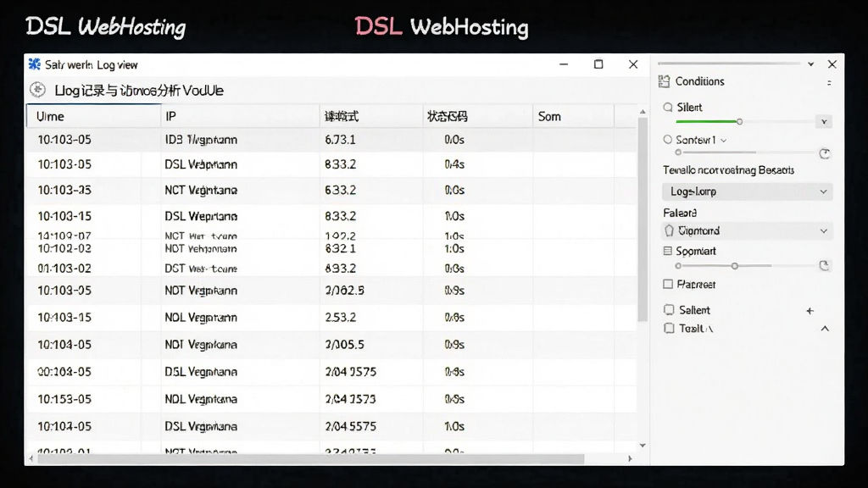Close the Log view window
868x488 pixels.
pyautogui.click(x=633, y=64)
